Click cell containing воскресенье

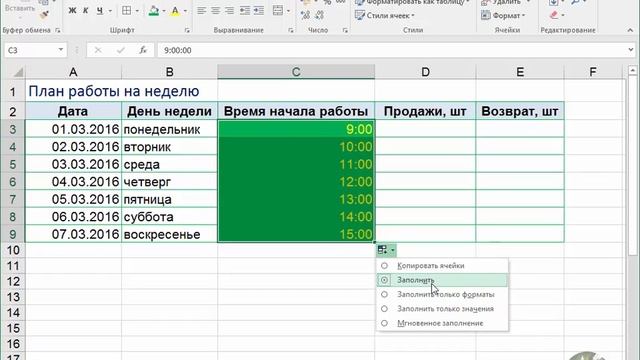coord(169,235)
